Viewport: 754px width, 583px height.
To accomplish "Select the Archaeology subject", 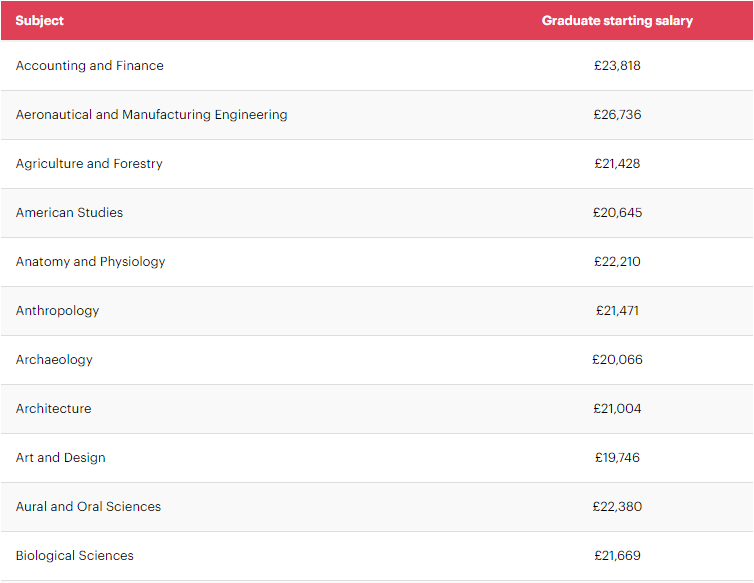I will coord(54,360).
